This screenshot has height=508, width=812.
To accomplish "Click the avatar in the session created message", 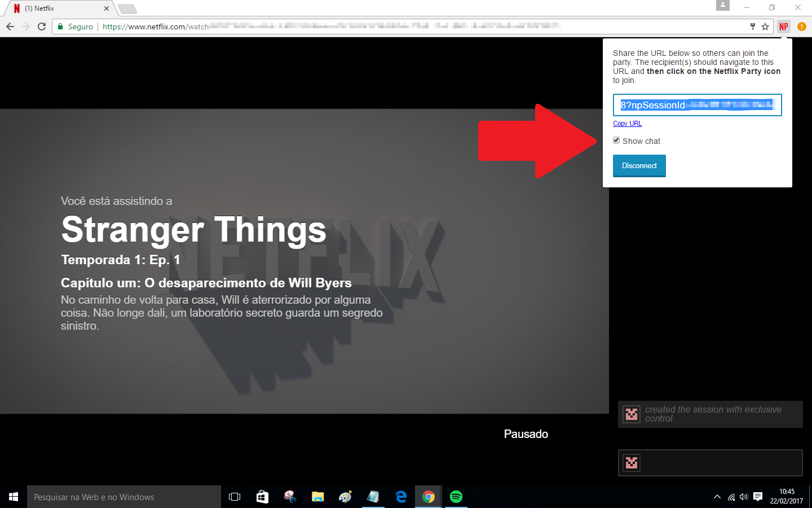I will (632, 414).
